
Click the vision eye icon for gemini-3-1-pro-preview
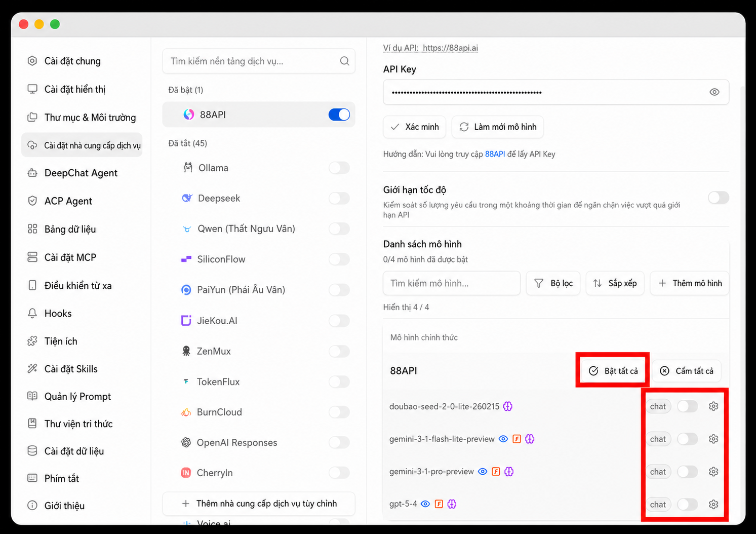[x=483, y=472]
